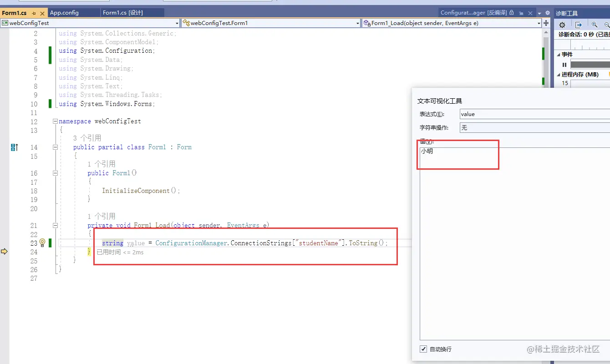
Task: Zoom in on the diagnostic timeline
Action: pyautogui.click(x=595, y=25)
